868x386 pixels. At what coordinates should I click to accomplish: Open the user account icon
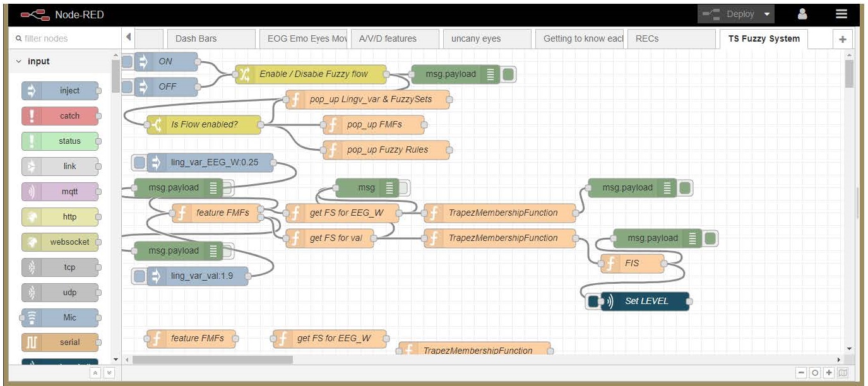click(x=802, y=14)
